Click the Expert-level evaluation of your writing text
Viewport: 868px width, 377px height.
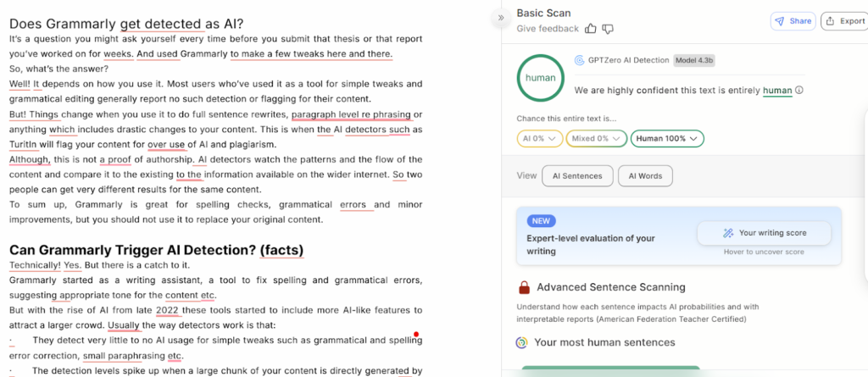tap(591, 245)
